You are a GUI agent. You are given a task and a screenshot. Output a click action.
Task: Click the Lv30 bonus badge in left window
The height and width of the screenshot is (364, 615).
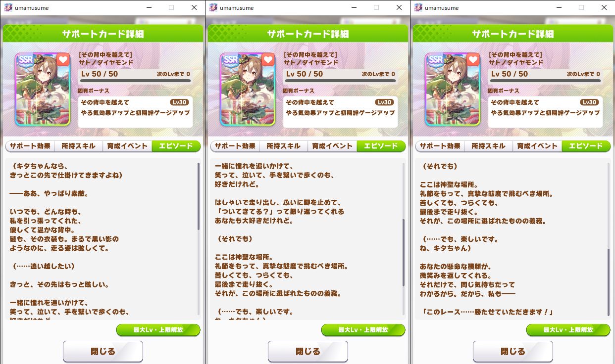pyautogui.click(x=180, y=102)
